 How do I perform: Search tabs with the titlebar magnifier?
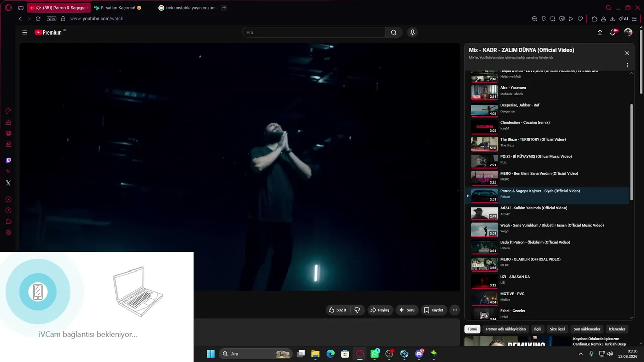click(608, 8)
